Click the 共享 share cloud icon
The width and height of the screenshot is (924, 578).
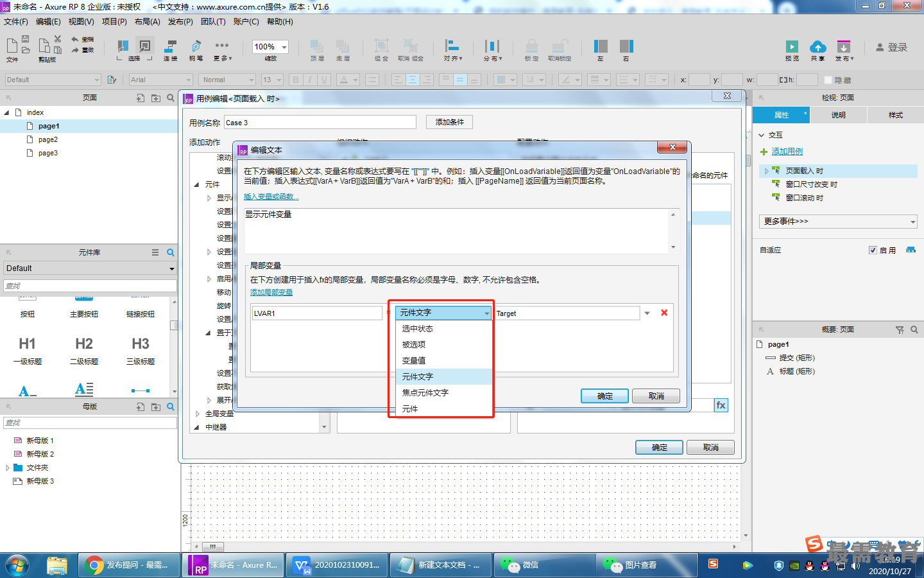coord(817,46)
